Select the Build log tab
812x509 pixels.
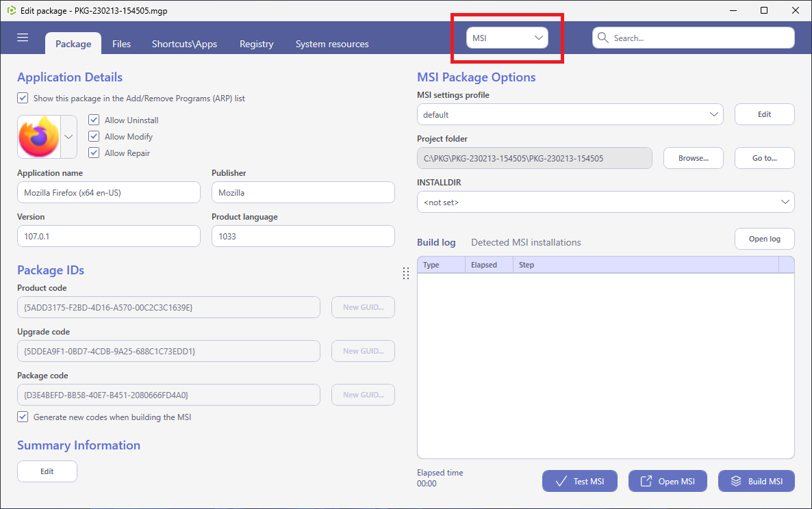pyautogui.click(x=436, y=242)
